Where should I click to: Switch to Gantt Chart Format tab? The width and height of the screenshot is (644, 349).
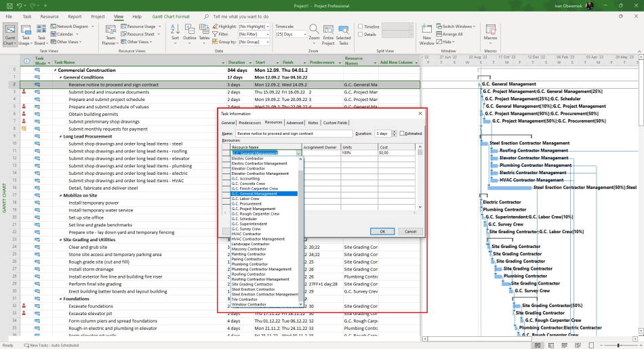tap(171, 16)
